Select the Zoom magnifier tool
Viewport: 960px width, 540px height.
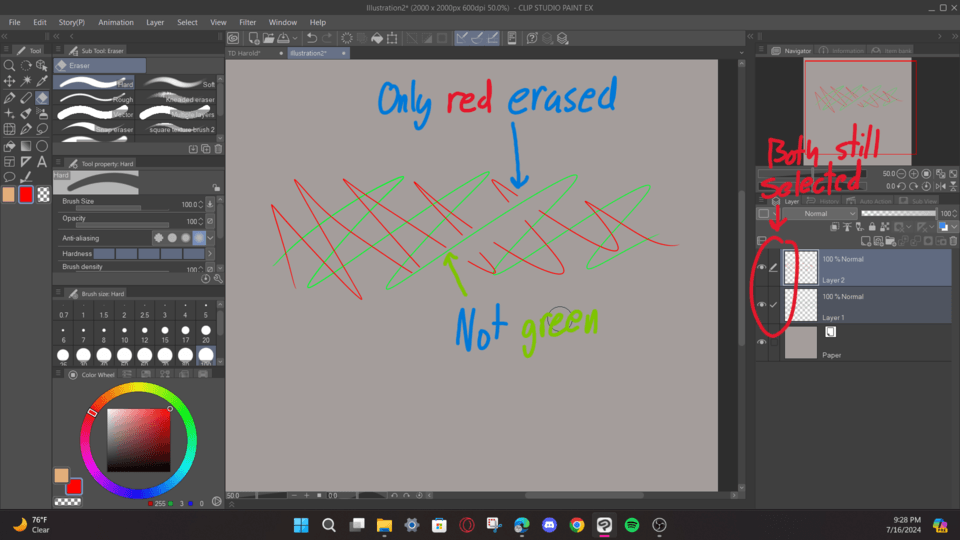(9, 65)
